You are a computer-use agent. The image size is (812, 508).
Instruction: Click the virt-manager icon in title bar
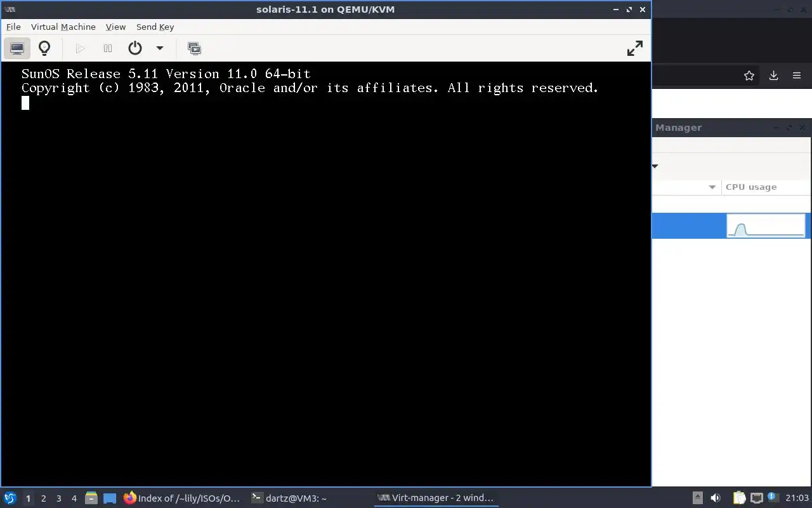pos(10,10)
